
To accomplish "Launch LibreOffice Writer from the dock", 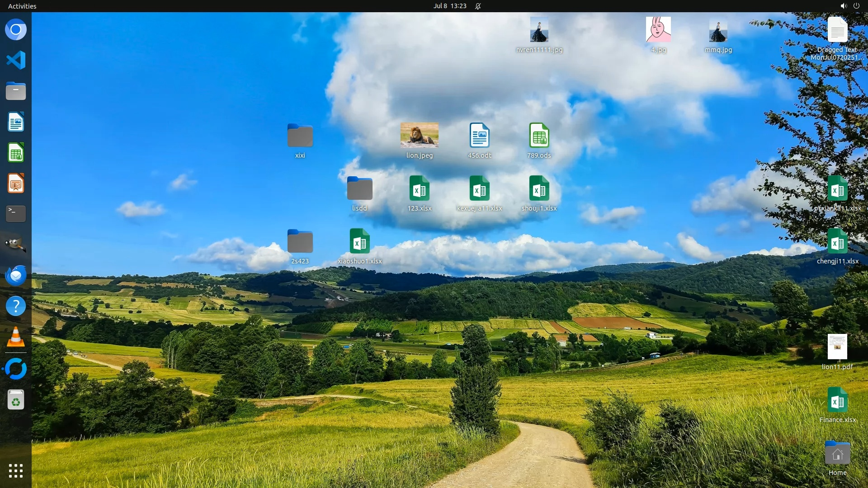I will coord(16,122).
